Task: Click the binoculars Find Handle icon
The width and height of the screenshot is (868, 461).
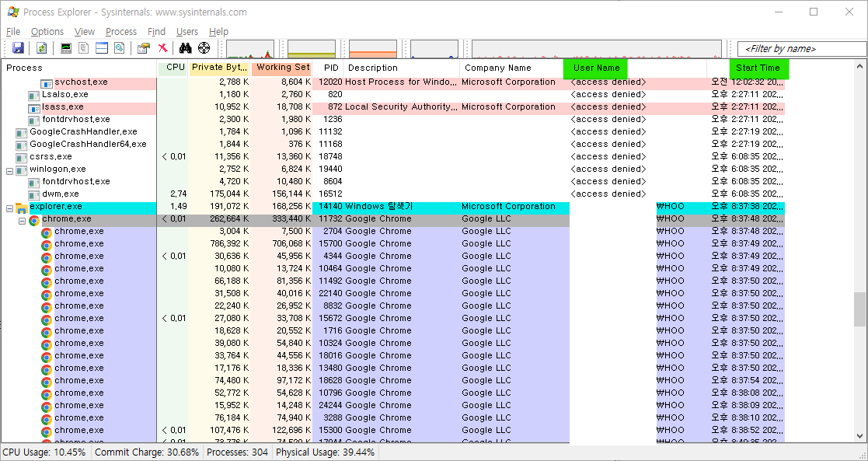Action: click(x=185, y=48)
